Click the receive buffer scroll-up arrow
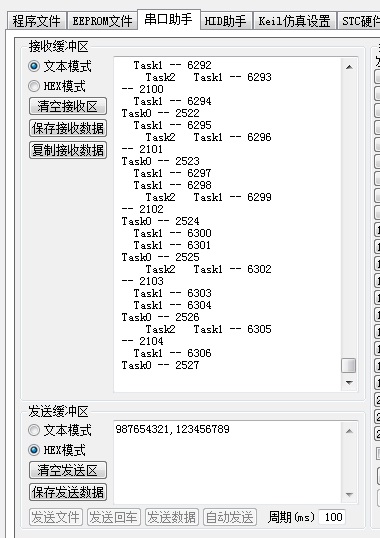Viewport: 380px width, 538px height. click(x=349, y=67)
